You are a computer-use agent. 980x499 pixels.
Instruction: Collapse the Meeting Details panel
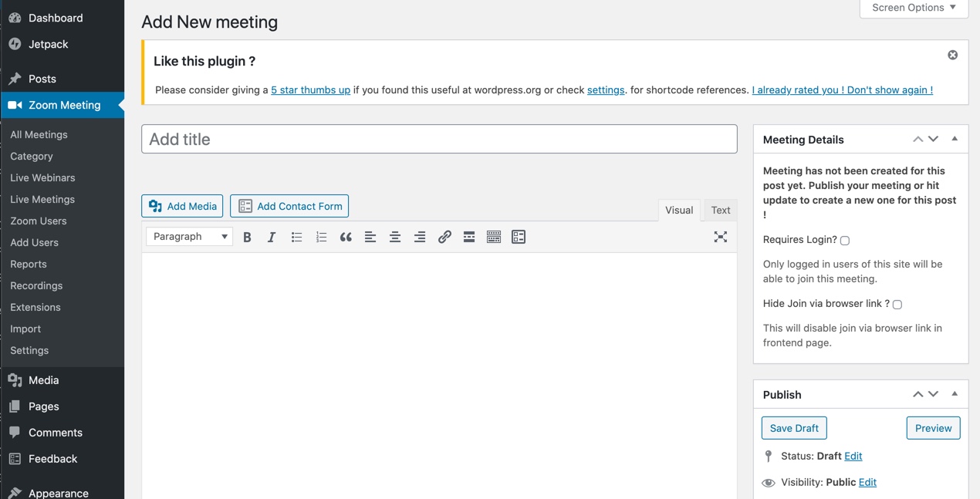point(955,140)
